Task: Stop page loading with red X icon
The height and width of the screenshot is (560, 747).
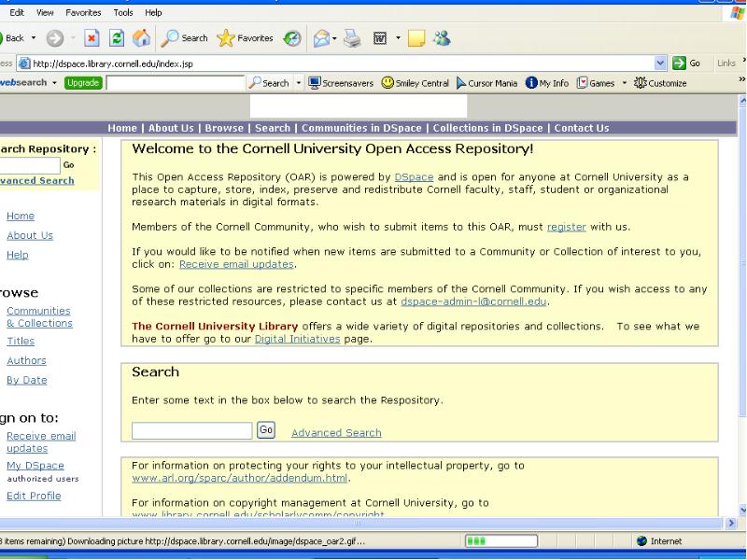Action: tap(92, 38)
